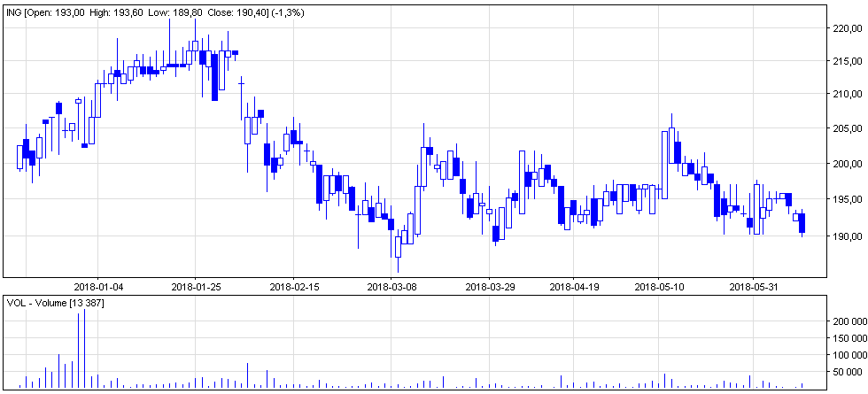Click the 2018-03-08 date label
This screenshot has height=394, width=868.
click(391, 286)
